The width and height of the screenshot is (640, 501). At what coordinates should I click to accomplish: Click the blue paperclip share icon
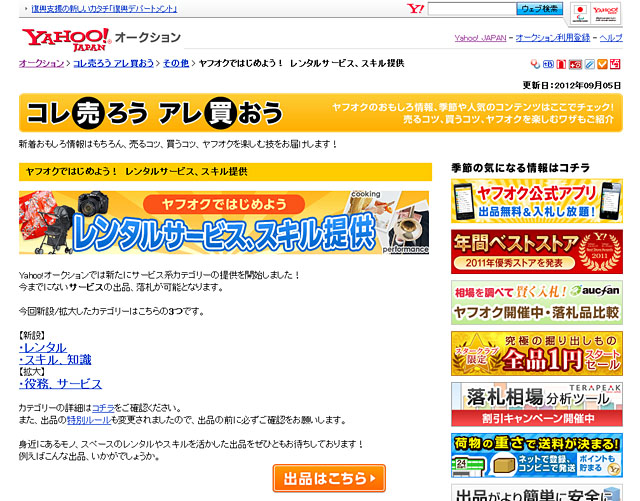589,64
